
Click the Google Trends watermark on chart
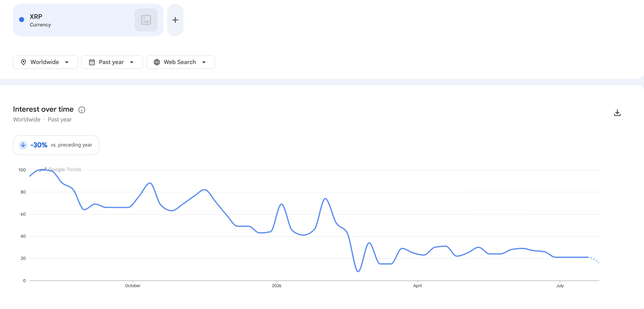click(60, 170)
